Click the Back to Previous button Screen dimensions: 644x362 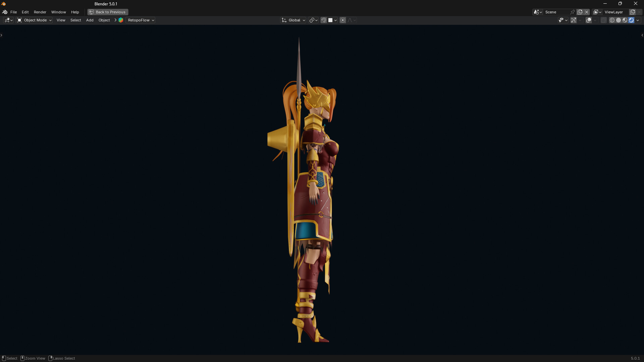point(108,12)
